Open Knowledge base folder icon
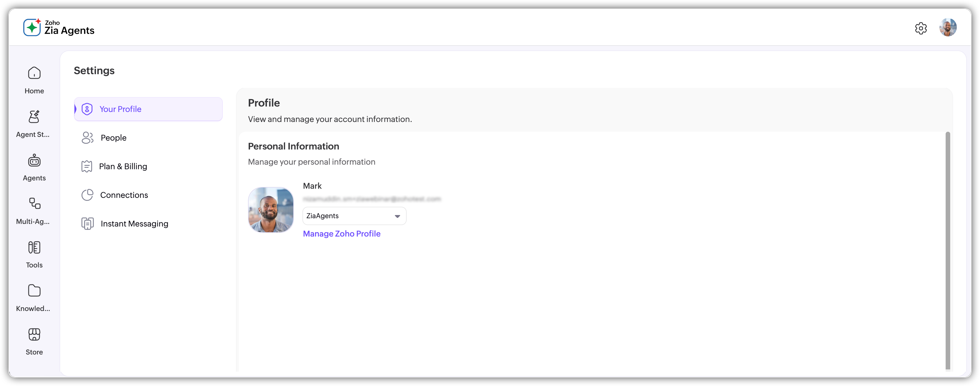This screenshot has width=980, height=386. [x=34, y=291]
